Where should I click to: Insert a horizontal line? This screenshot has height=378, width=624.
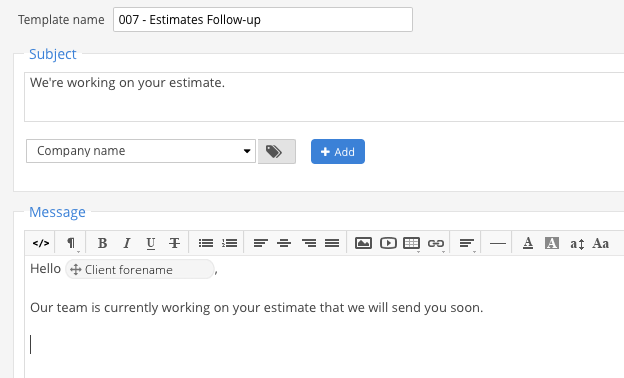[498, 243]
